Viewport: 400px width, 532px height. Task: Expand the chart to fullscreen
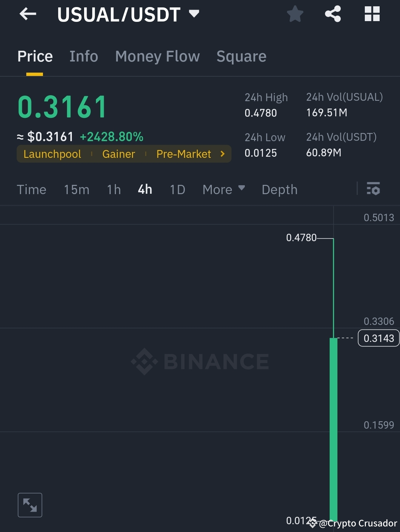tap(30, 505)
